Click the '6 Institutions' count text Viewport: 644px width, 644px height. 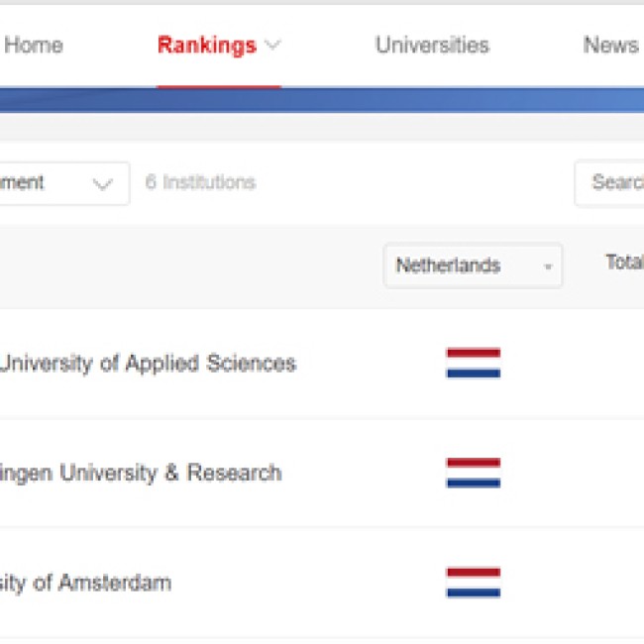coord(201,182)
